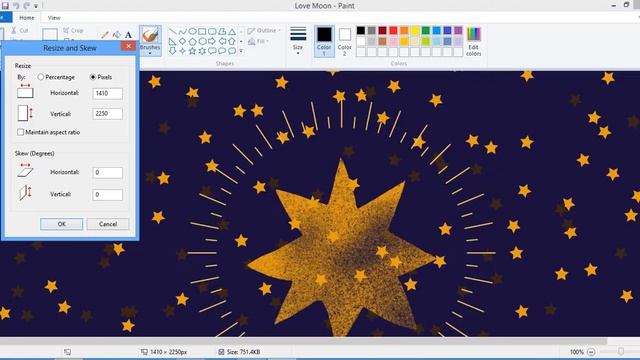Screen dimensions: 640x360
Task: Click the Redo arrow in the title bar
Action: coord(27,6)
